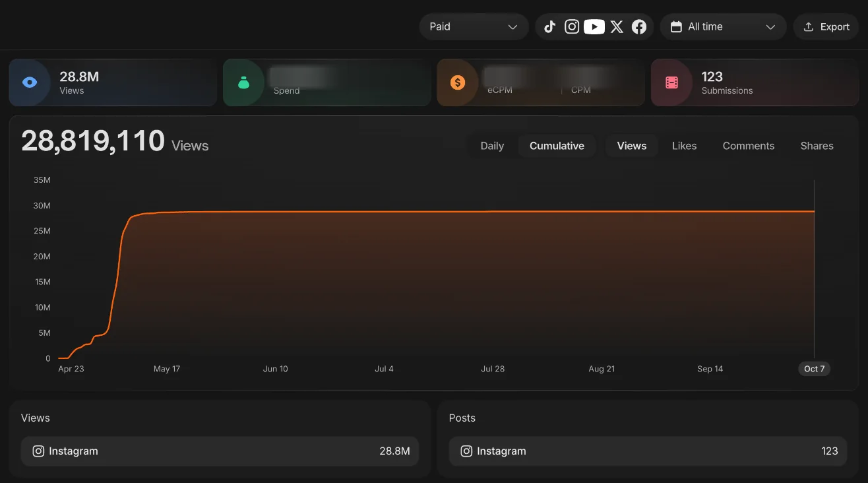The height and width of the screenshot is (483, 868).
Task: Click Instagram icon in Views panel
Action: click(x=38, y=451)
